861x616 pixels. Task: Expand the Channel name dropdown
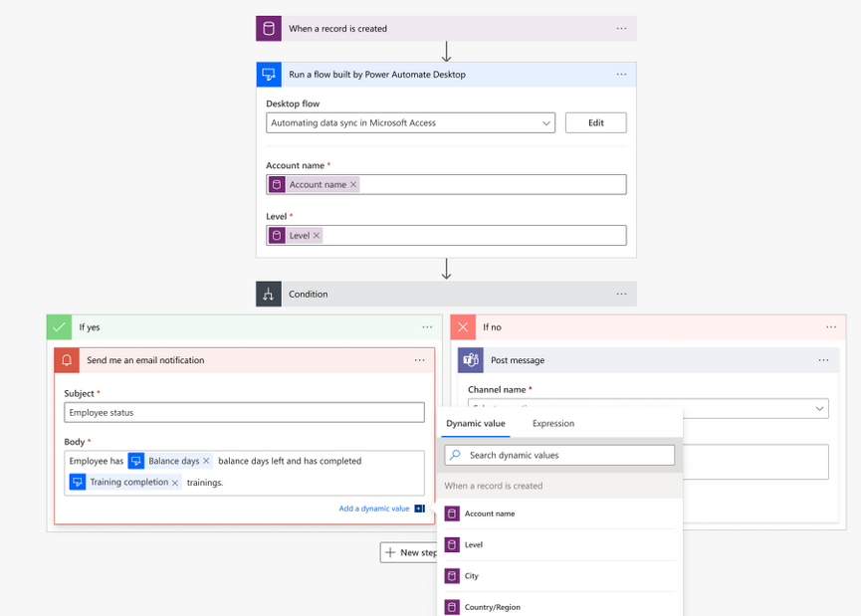(x=819, y=408)
